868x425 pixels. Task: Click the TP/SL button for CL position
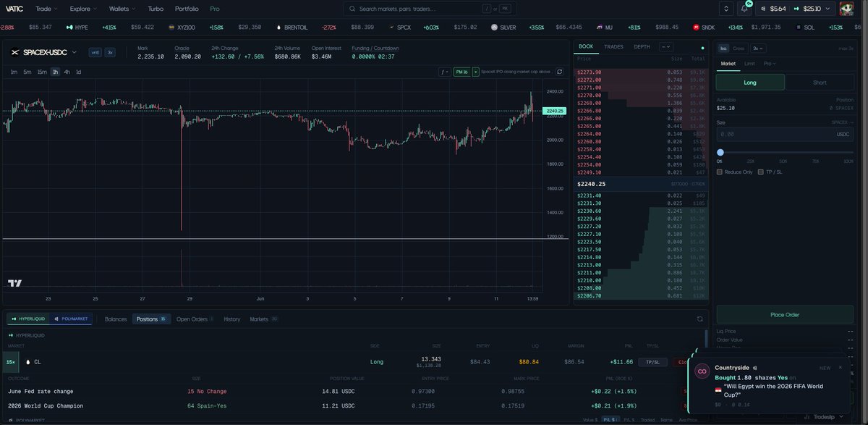coord(652,361)
